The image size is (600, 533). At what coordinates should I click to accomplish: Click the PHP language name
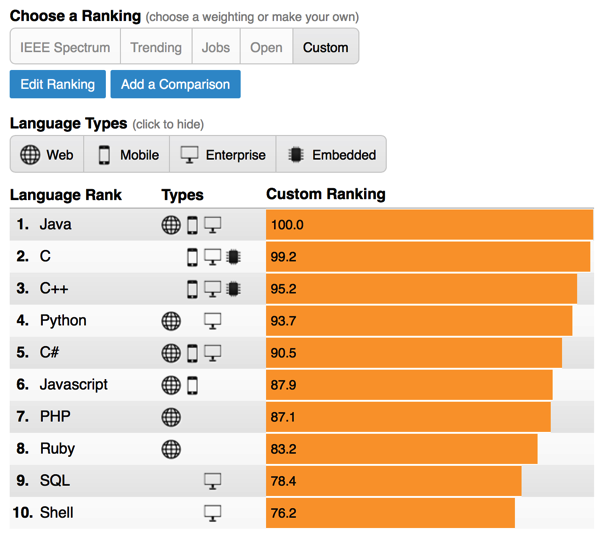(x=55, y=417)
